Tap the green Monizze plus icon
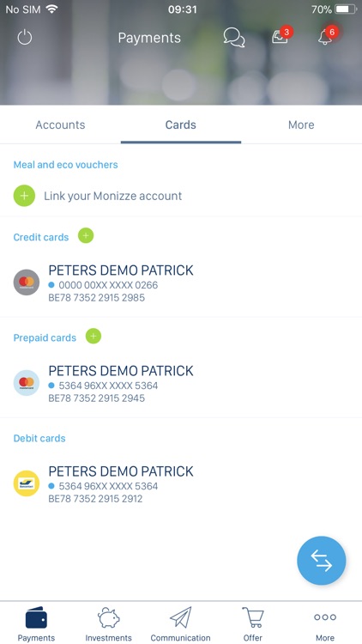Viewport: 362px width, 644px height. coord(24,196)
